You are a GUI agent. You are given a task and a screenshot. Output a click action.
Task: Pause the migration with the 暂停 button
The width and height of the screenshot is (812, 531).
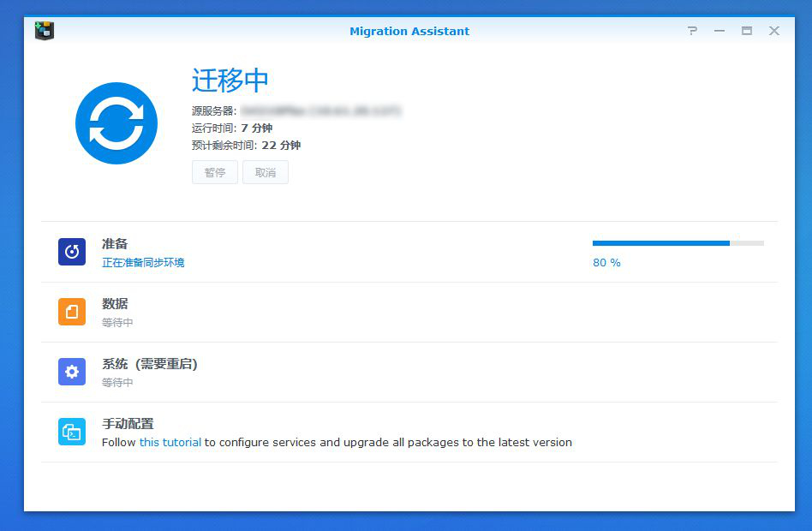(214, 172)
